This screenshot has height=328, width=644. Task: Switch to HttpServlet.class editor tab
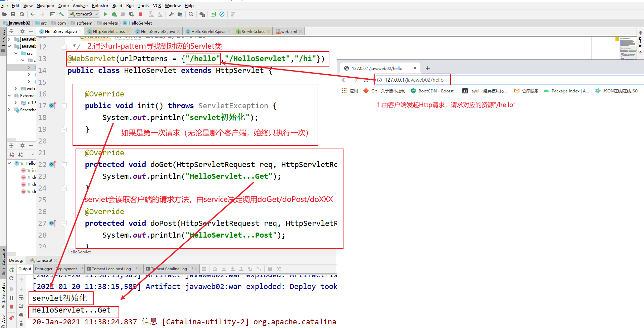tap(109, 31)
